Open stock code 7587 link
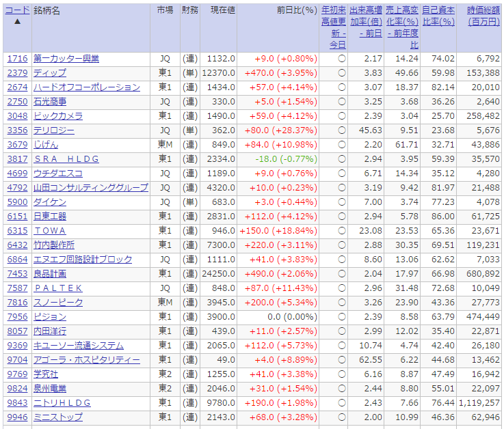 [17, 288]
